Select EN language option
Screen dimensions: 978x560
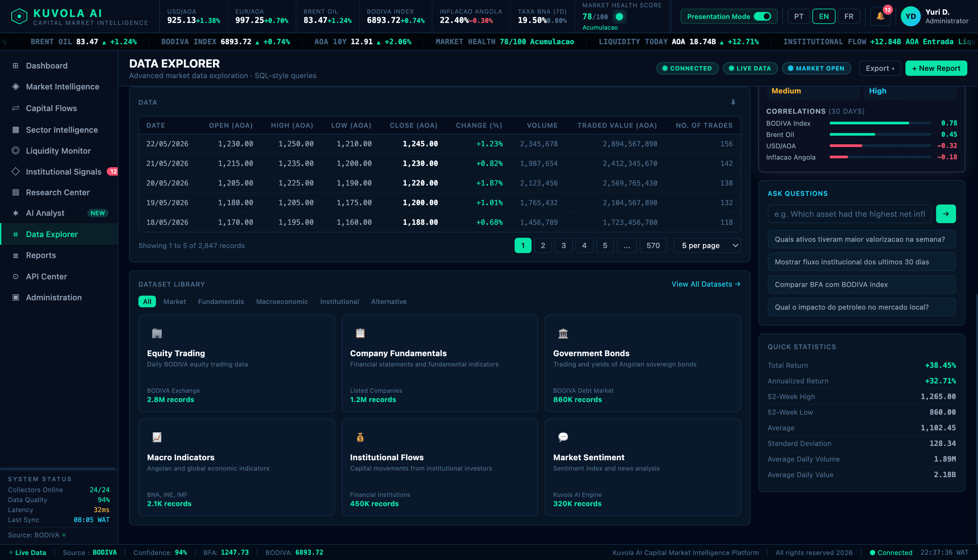click(x=824, y=17)
